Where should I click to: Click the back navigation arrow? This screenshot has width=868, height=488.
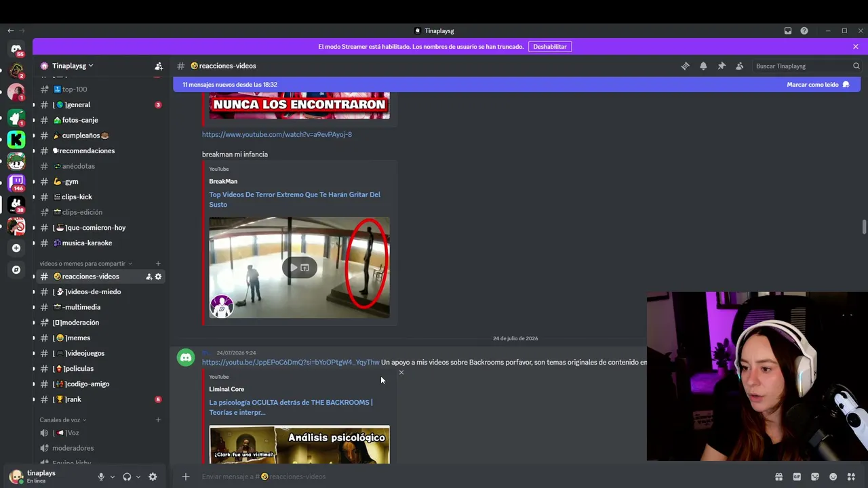[10, 30]
